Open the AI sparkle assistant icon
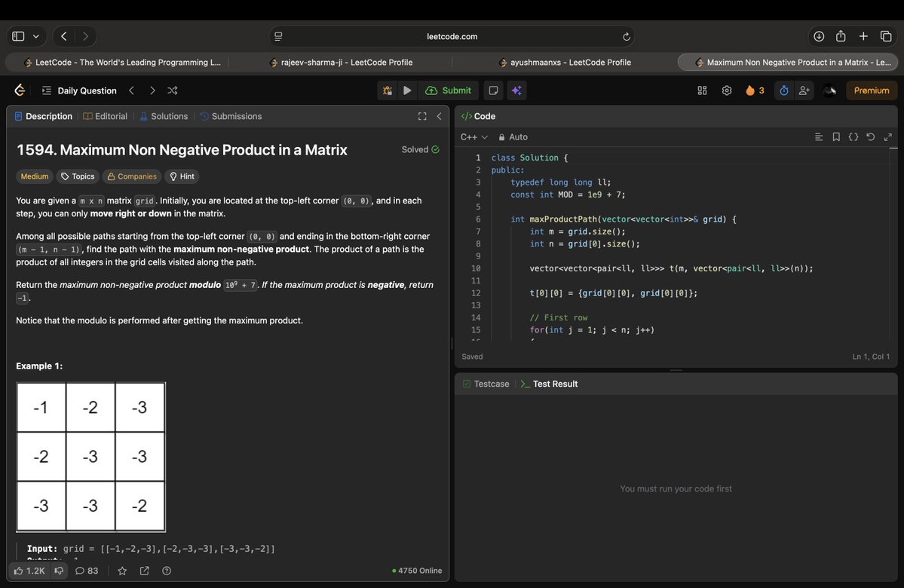This screenshot has width=904, height=588. coord(516,90)
